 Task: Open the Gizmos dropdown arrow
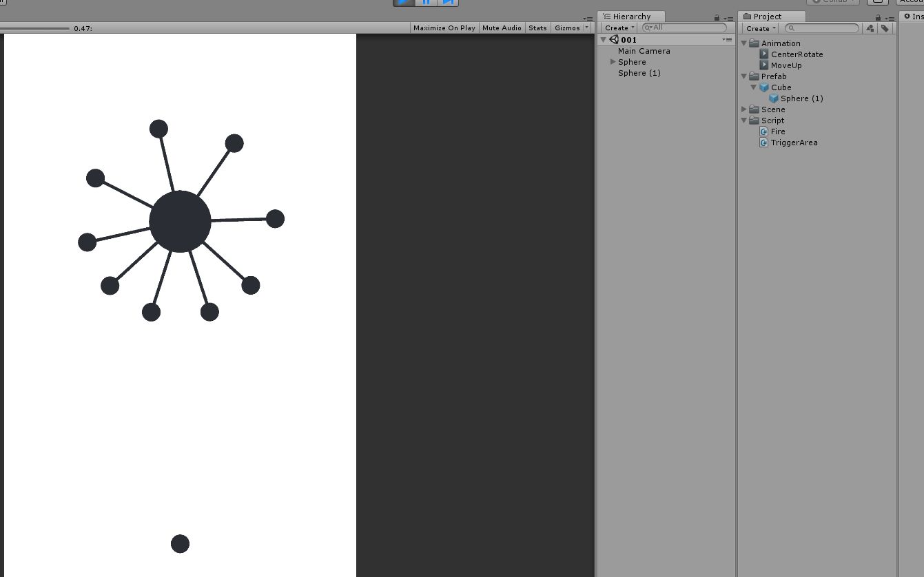(x=587, y=28)
